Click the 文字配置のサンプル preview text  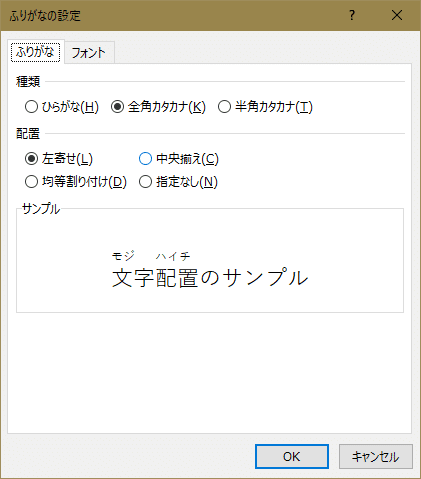pos(210,278)
